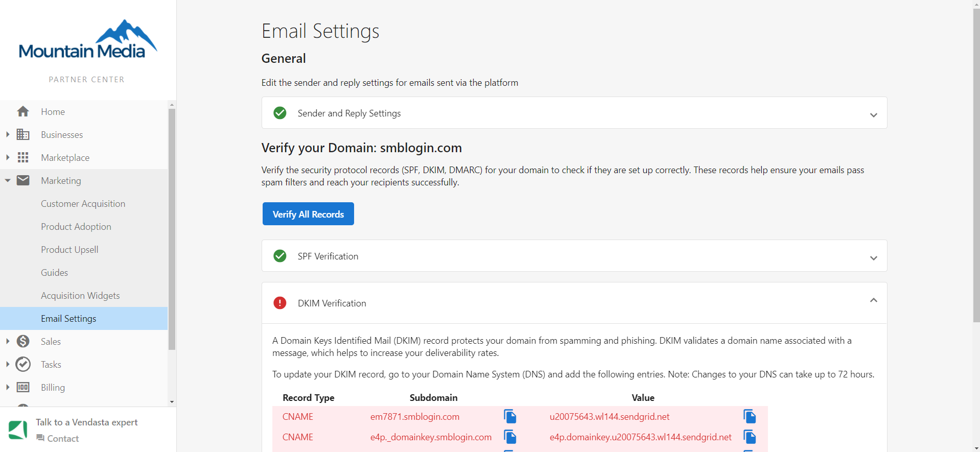
Task: Open Product Adoption under Marketing
Action: point(84,226)
